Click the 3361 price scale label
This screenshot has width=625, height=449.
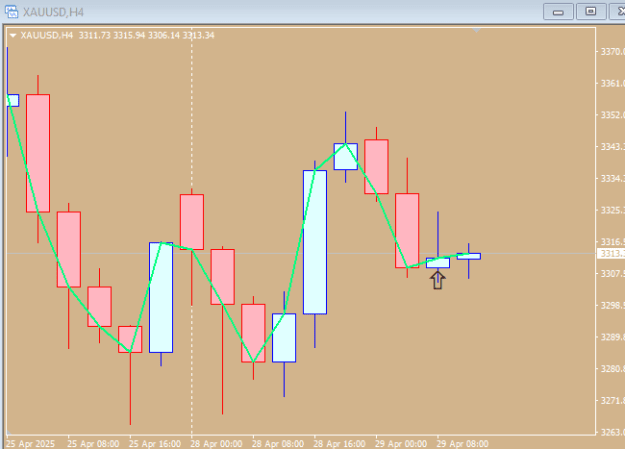(x=612, y=83)
